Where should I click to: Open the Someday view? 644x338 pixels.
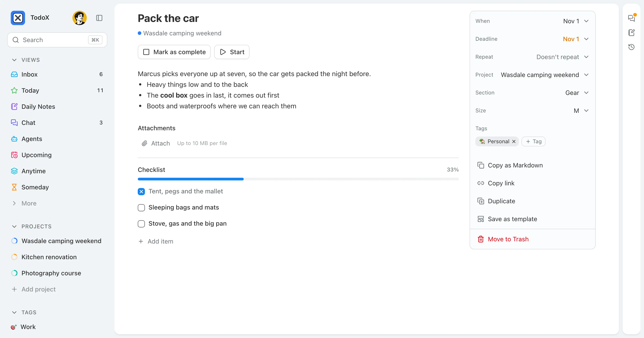[57, 187]
